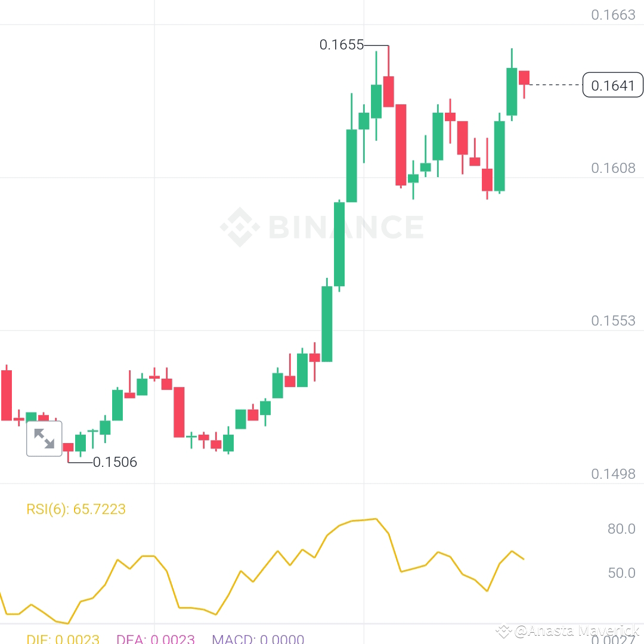
Task: Click the Binance diamond logo watermark
Action: [240, 227]
